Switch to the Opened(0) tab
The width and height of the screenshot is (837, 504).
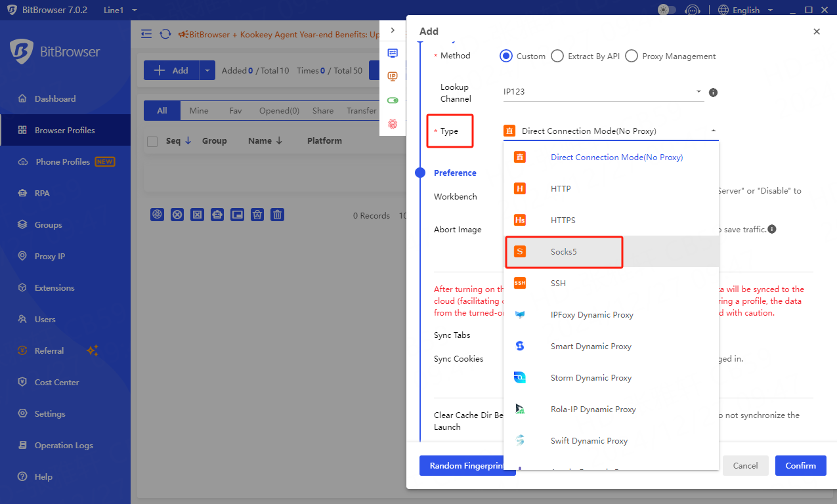pos(279,111)
